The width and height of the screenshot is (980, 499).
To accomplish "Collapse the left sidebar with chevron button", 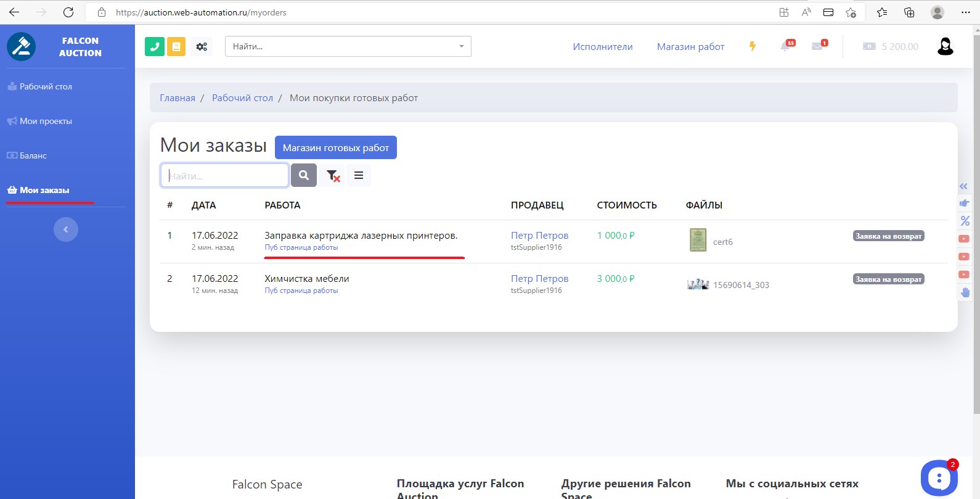I will (x=66, y=229).
